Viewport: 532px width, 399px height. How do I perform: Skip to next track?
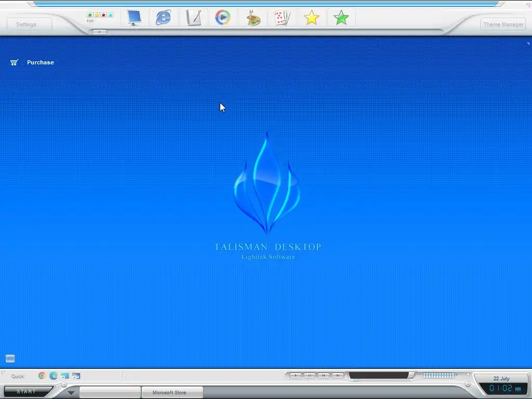[x=337, y=375]
